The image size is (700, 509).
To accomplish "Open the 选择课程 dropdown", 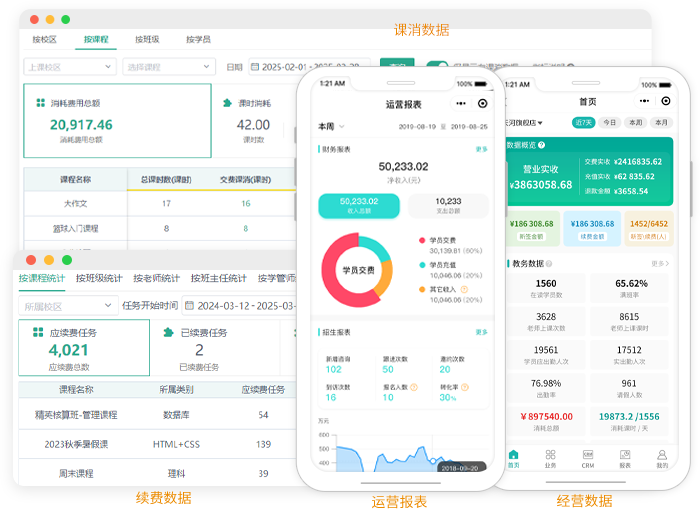I will (169, 67).
